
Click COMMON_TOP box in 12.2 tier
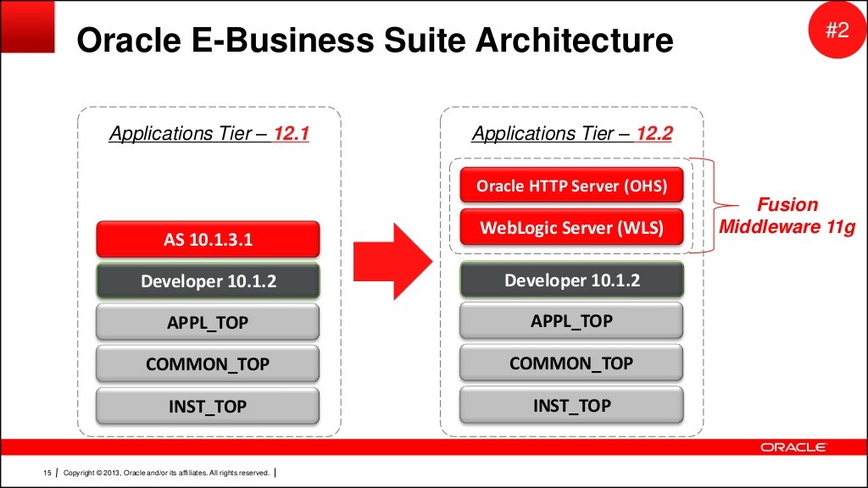(571, 363)
